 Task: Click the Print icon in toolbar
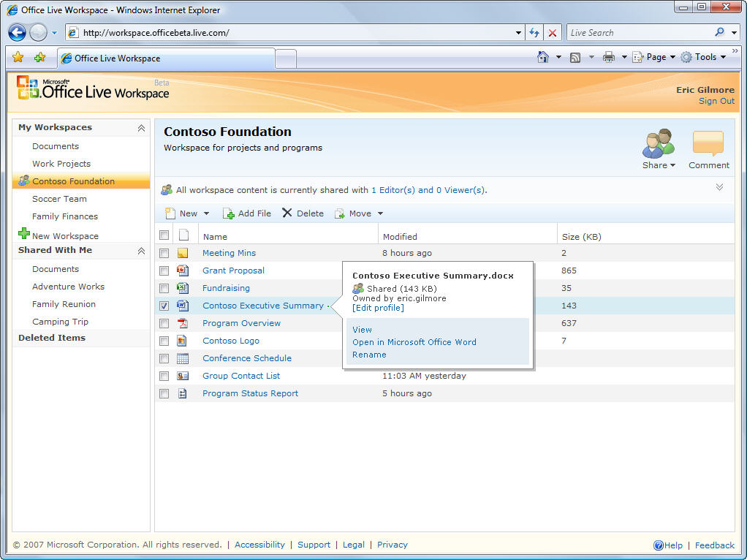(x=608, y=57)
